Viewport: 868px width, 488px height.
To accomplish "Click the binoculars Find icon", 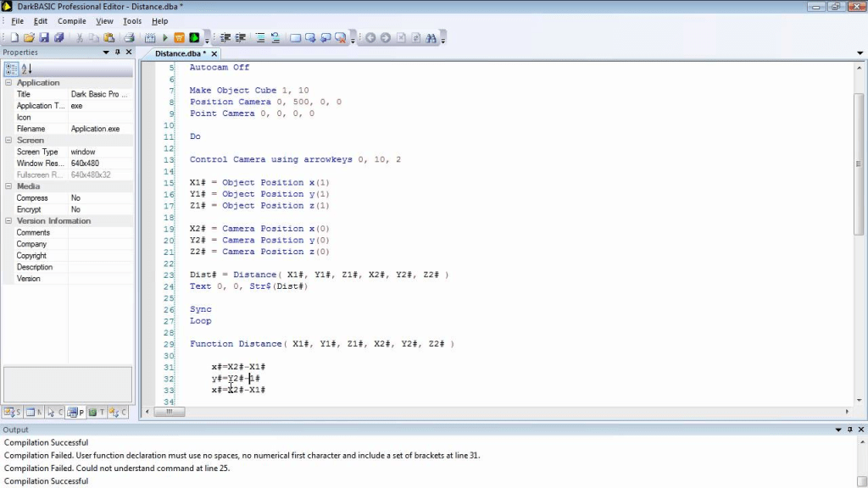I will pyautogui.click(x=431, y=38).
